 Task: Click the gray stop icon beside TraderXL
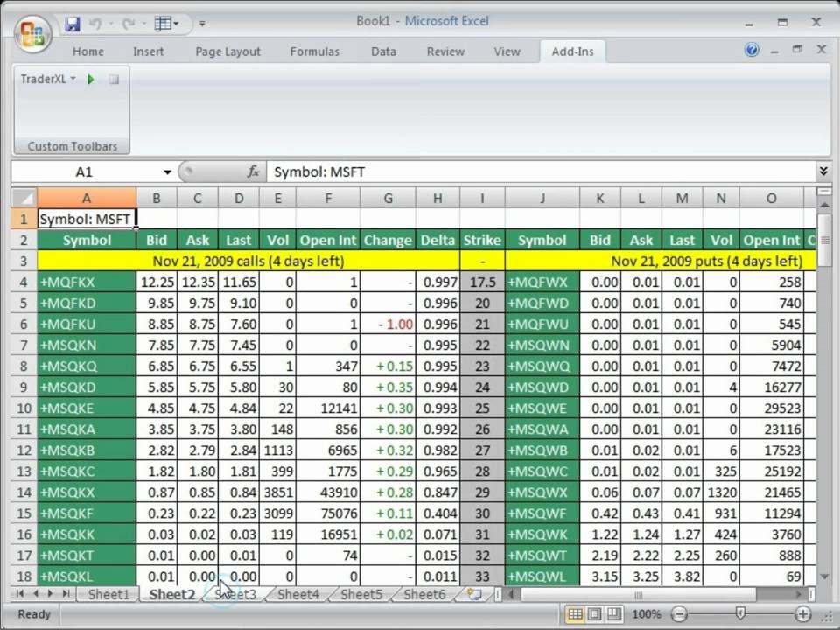[114, 80]
